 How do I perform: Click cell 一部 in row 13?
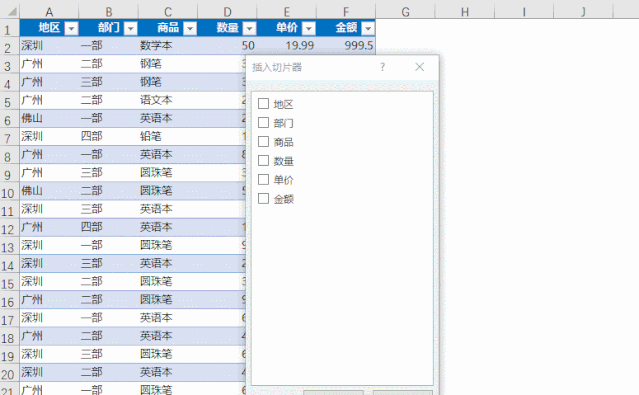coord(108,245)
